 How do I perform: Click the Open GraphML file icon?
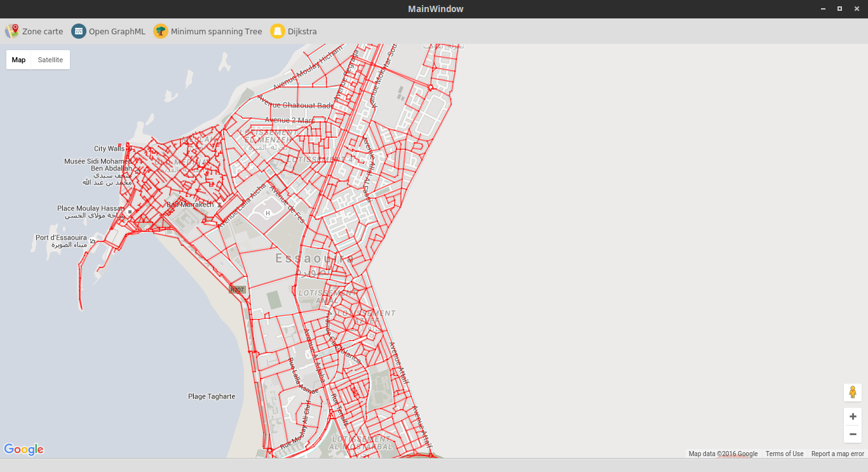click(79, 31)
